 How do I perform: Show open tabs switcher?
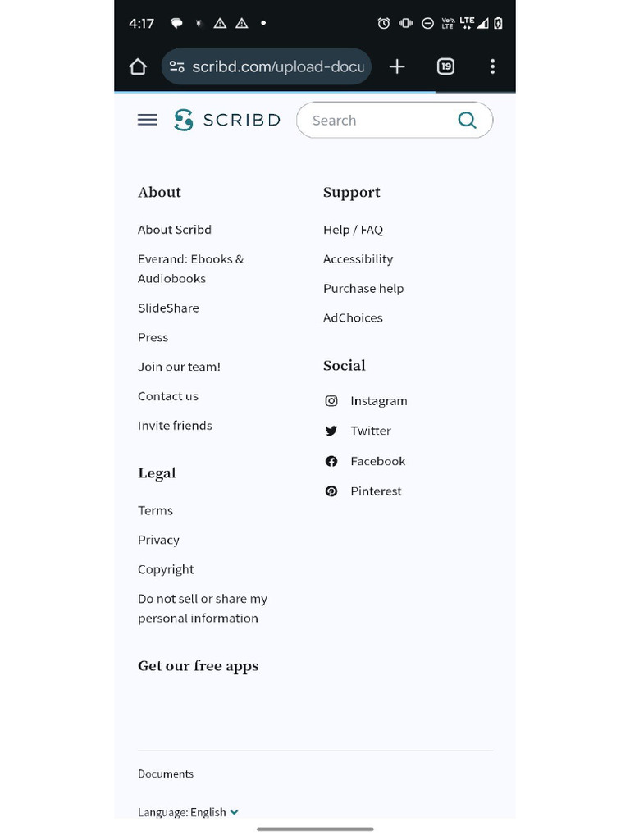point(445,66)
